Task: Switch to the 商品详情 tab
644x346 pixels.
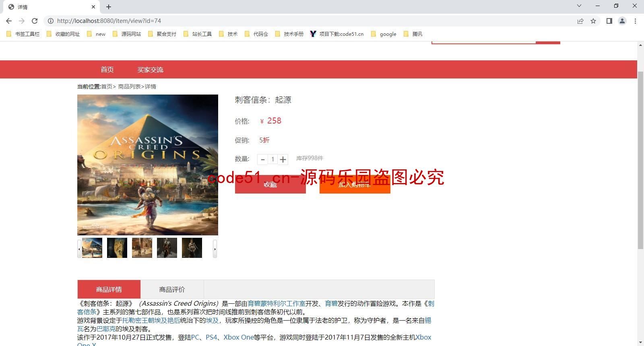Action: coord(109,289)
